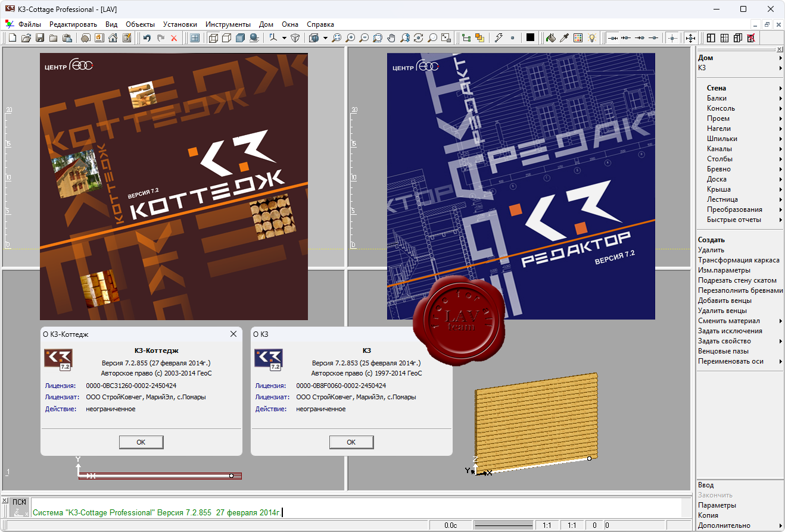Screen dimensions: 785x532
Task: Switch to solid shaded cube display
Action: click(x=240, y=38)
